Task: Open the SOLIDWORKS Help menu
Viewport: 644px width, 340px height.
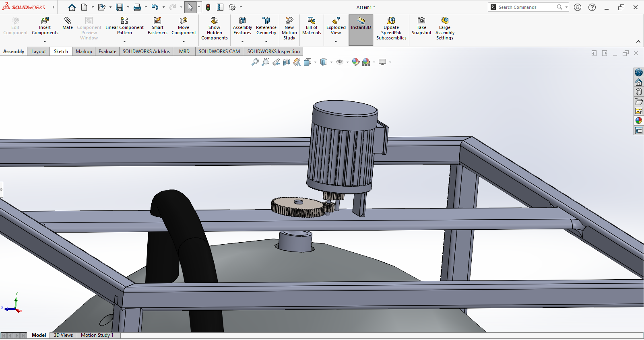Action: [592, 7]
